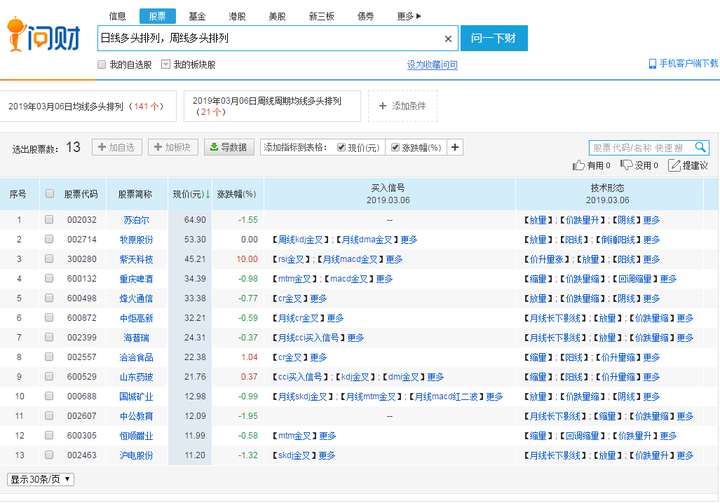This screenshot has width=720, height=503.
Task: Expand 更多 buy signals for 牧原股份
Action: tap(409, 240)
